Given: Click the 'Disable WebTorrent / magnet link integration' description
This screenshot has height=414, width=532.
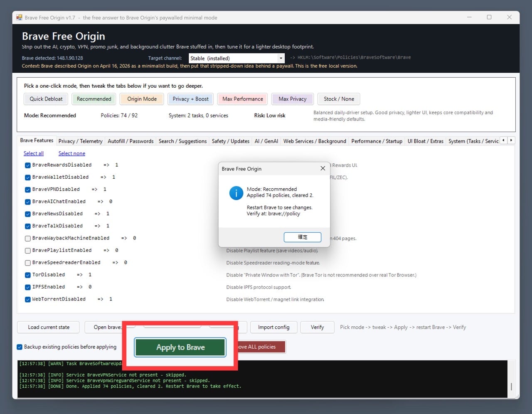Looking at the screenshot, I should coord(275,299).
